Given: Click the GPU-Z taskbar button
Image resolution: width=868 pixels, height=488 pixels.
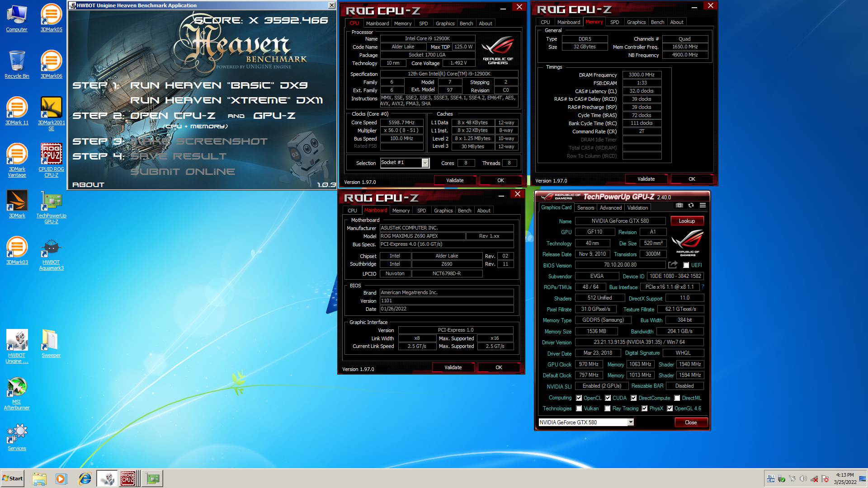Looking at the screenshot, I should point(153,479).
